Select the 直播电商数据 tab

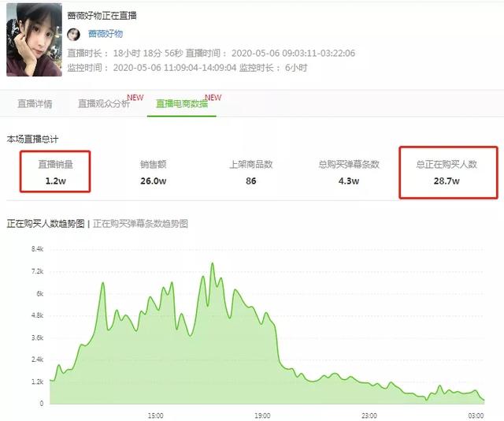tap(182, 103)
